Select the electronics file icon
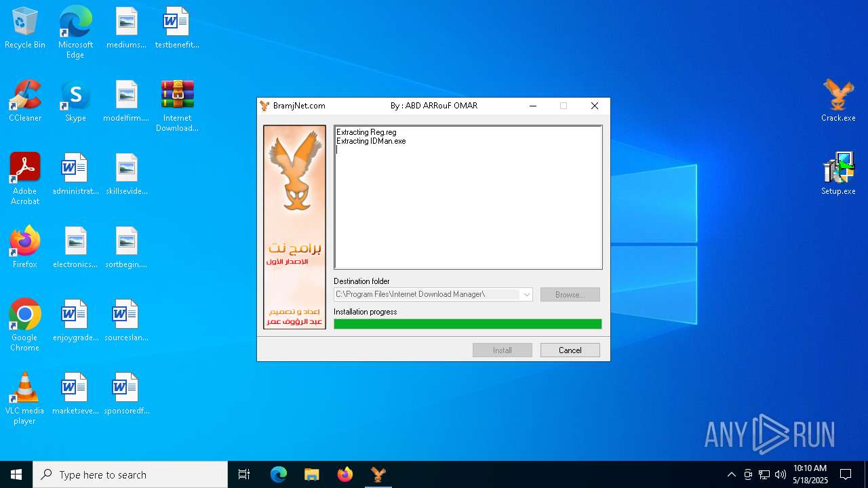This screenshot has height=488, width=868. pyautogui.click(x=75, y=248)
